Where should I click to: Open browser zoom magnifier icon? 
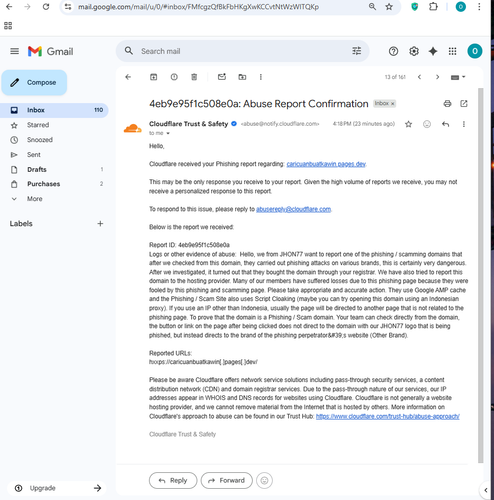pos(372,7)
